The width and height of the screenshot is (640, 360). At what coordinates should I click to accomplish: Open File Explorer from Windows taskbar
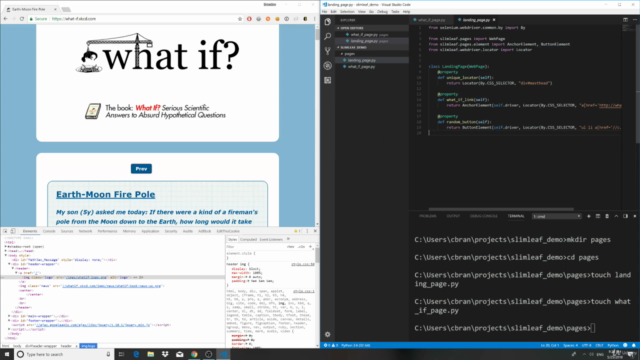[x=151, y=354]
